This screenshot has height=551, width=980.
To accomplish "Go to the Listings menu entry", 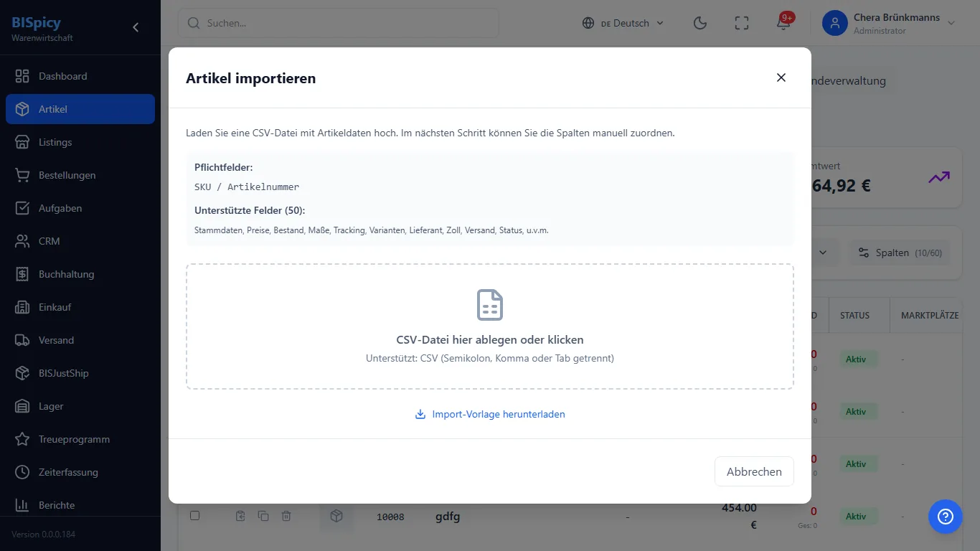I will (80, 142).
